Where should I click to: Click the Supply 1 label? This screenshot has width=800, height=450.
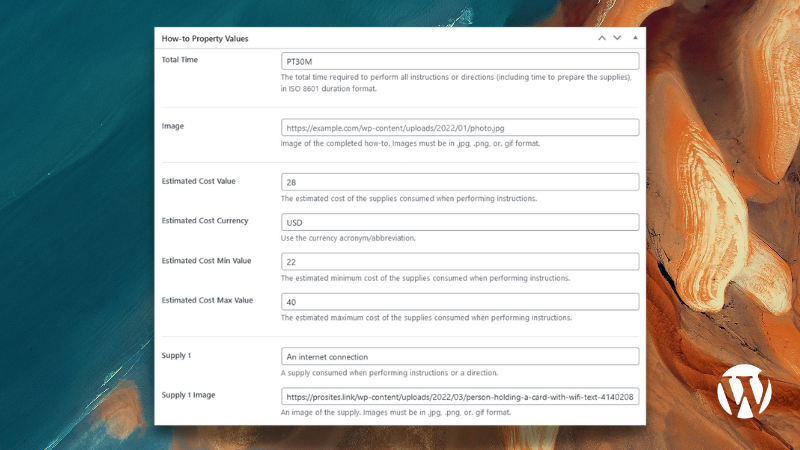click(176, 354)
